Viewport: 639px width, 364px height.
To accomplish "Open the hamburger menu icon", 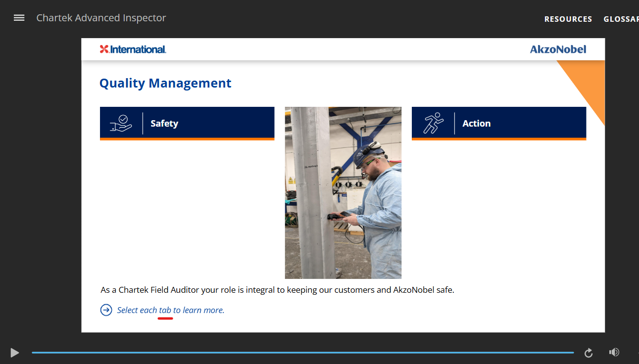I will pyautogui.click(x=19, y=18).
